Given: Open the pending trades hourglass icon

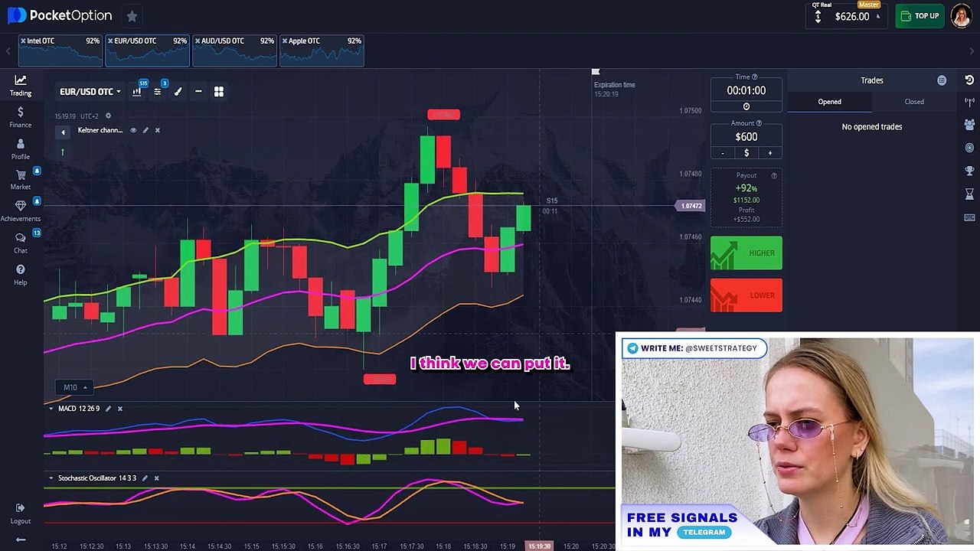Looking at the screenshot, I should pyautogui.click(x=969, y=194).
